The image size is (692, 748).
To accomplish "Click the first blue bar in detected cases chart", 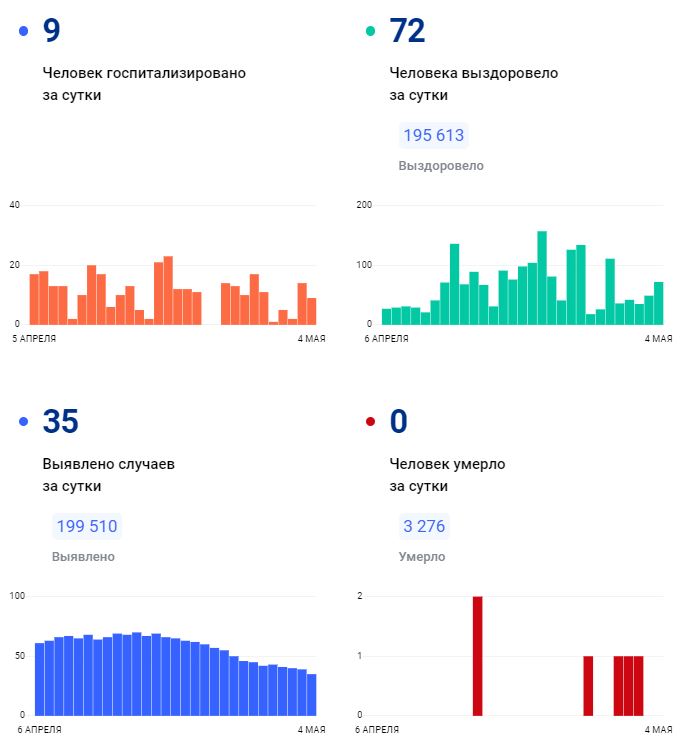I will (40, 678).
